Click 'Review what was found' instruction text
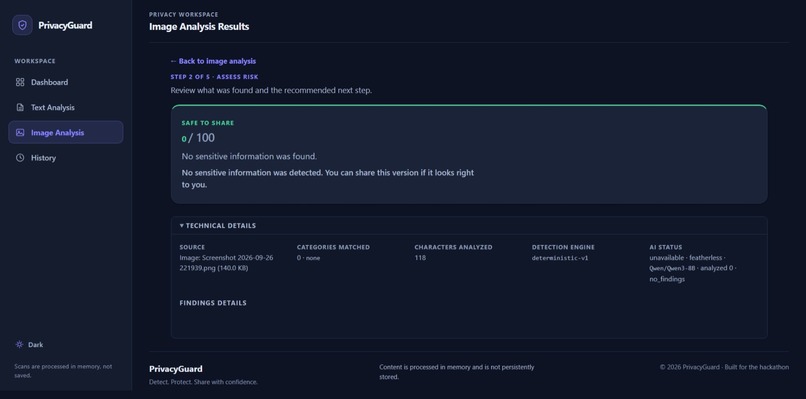Screen dimensions: 806x399 click(271, 90)
